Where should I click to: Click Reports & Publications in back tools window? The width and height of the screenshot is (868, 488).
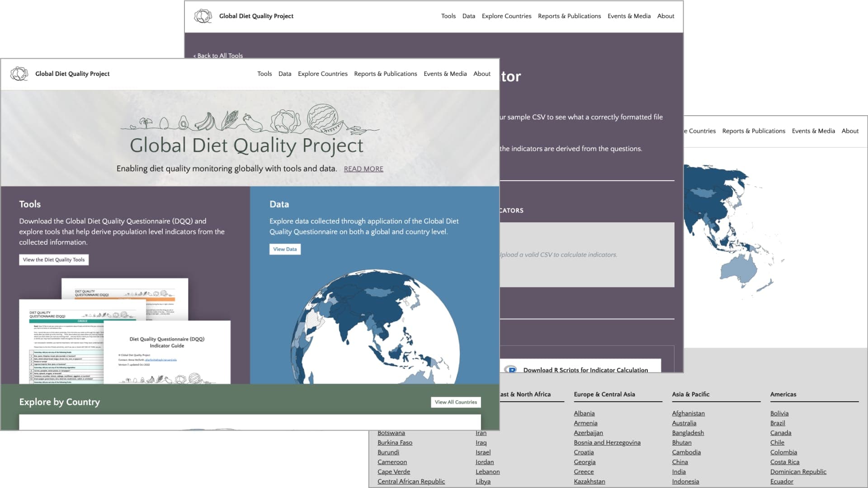coord(570,16)
